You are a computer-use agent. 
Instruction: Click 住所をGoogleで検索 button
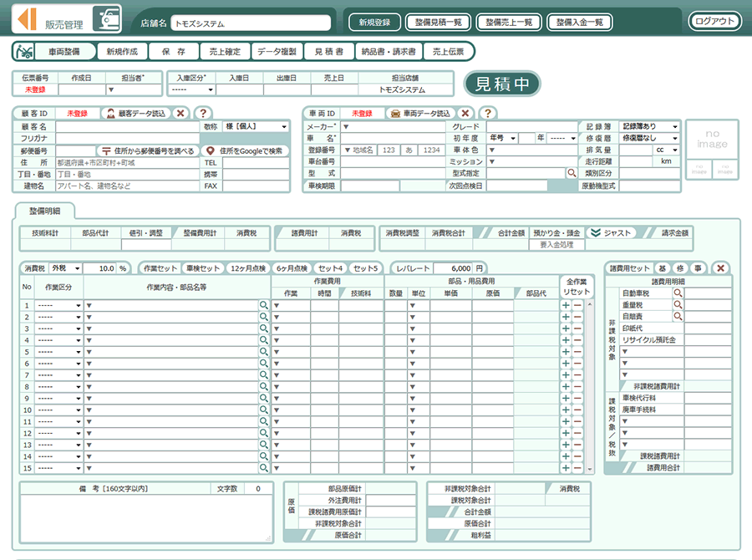tap(245, 150)
